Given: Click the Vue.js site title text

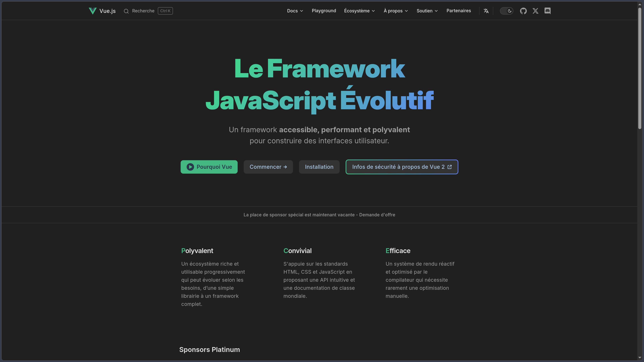Looking at the screenshot, I should [x=108, y=11].
